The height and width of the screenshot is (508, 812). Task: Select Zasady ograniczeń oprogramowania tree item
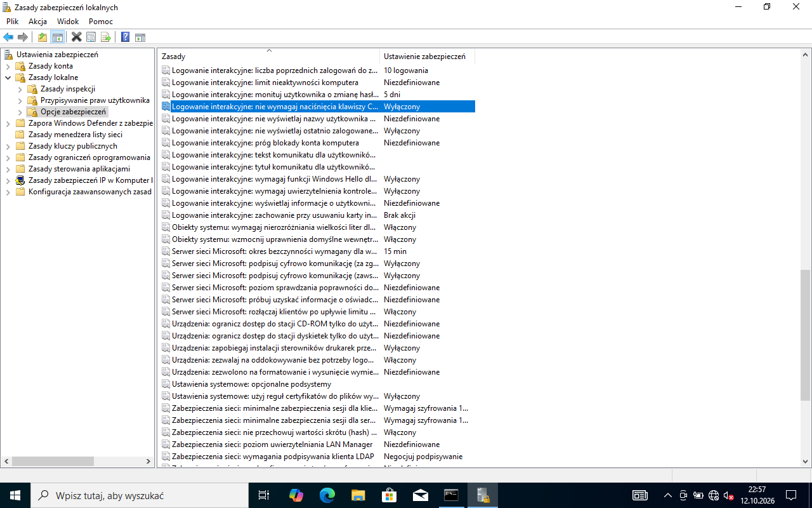(89, 157)
